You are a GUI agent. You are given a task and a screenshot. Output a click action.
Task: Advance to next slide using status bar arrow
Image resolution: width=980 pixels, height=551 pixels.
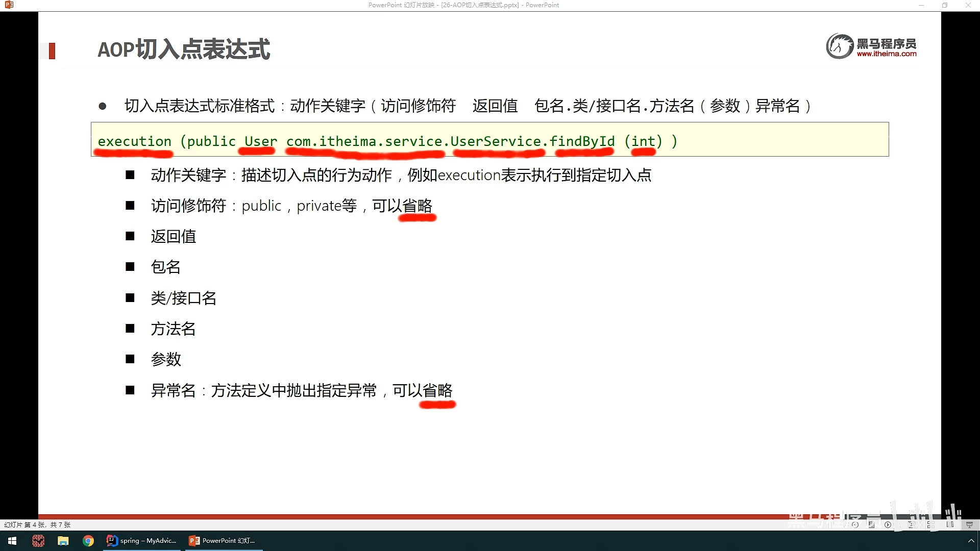[888, 524]
